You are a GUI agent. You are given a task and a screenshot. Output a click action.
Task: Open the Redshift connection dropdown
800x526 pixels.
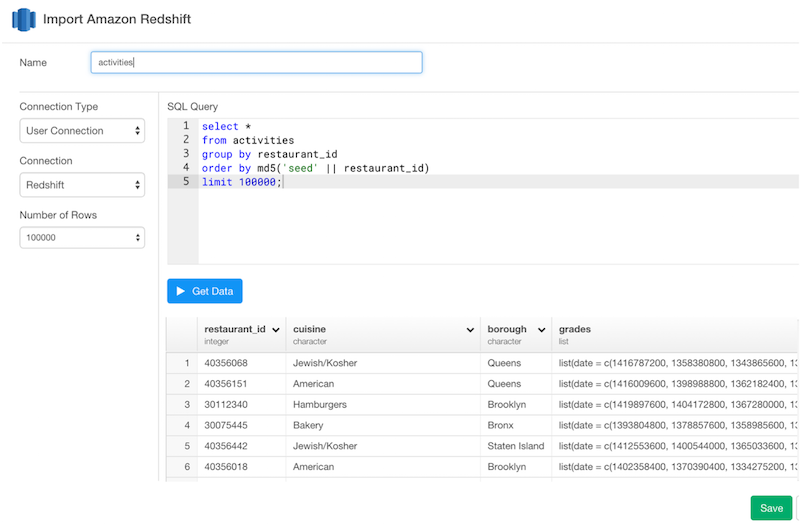click(x=82, y=185)
